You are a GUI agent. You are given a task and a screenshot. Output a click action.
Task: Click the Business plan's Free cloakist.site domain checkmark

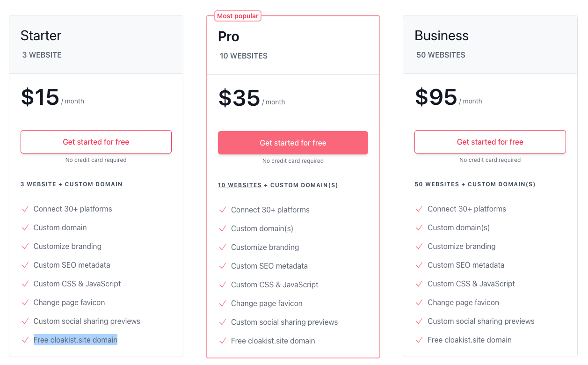coord(419,340)
